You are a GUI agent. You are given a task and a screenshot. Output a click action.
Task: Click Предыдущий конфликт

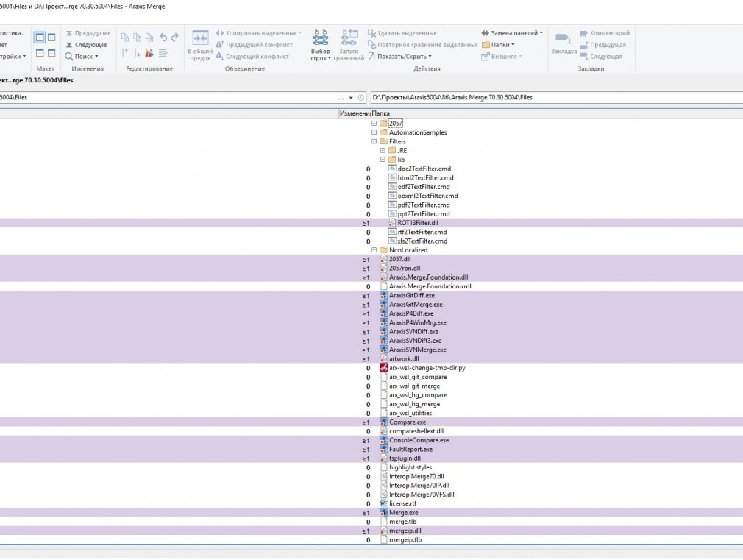click(x=255, y=45)
